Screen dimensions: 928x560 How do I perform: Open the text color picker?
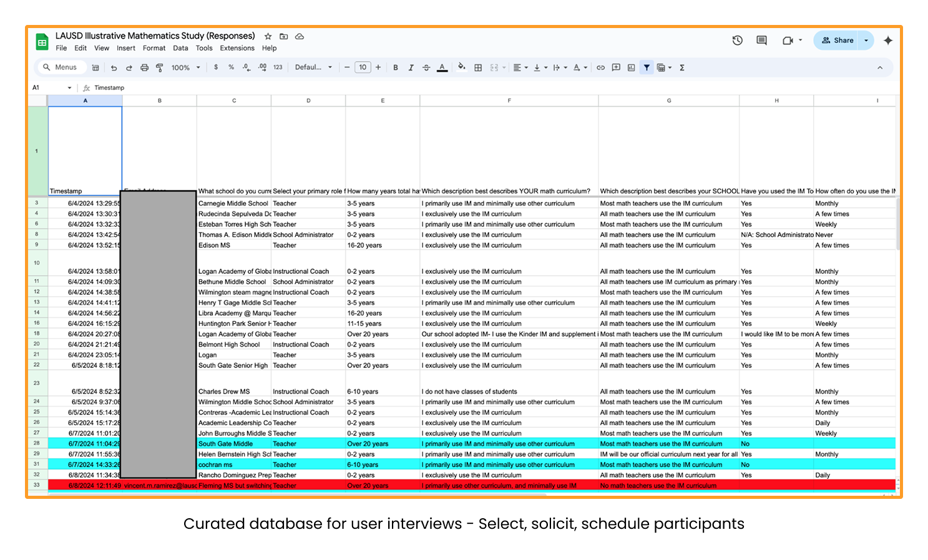(x=442, y=67)
